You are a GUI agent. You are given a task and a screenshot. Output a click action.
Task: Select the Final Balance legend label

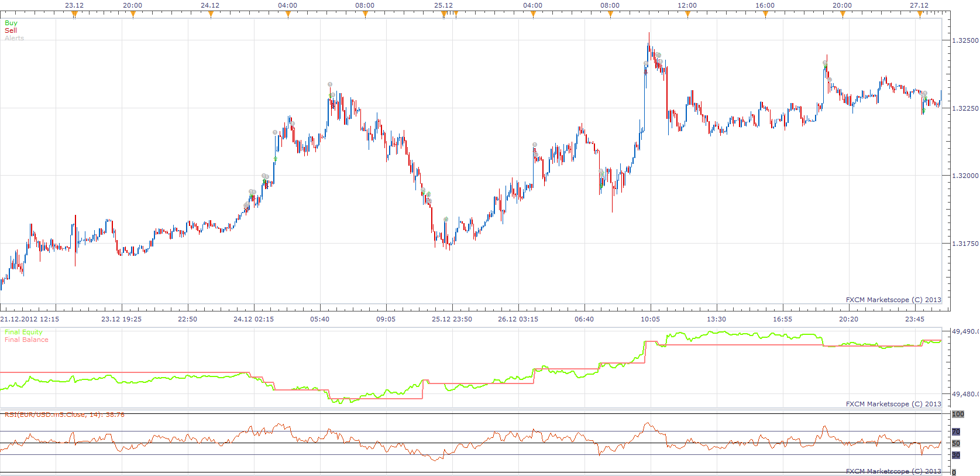tap(26, 340)
